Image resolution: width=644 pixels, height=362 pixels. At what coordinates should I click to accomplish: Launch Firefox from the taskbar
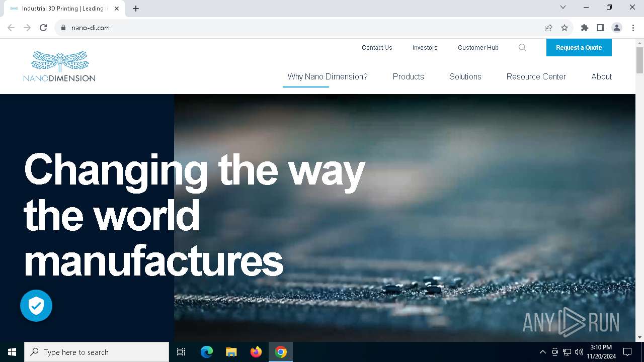[x=256, y=352]
